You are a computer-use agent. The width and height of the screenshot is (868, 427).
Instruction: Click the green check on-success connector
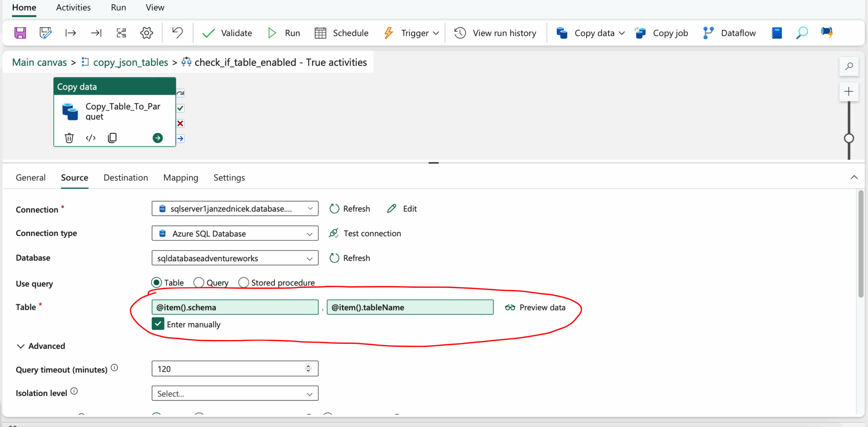pos(180,108)
